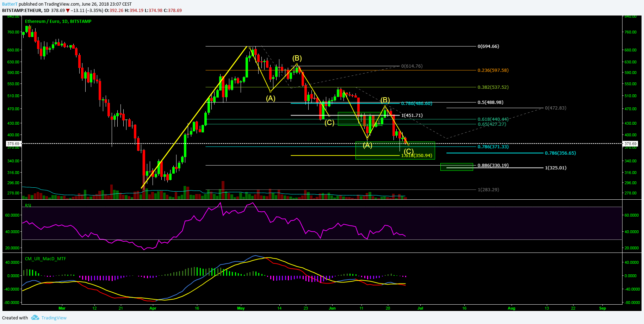
Task: Click the open value O:392.26
Action: pyautogui.click(x=114, y=11)
